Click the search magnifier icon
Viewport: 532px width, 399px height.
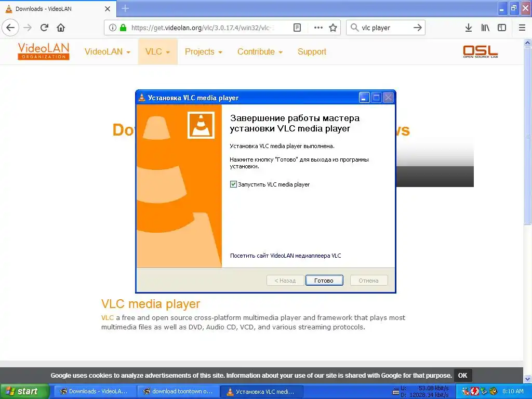click(354, 28)
